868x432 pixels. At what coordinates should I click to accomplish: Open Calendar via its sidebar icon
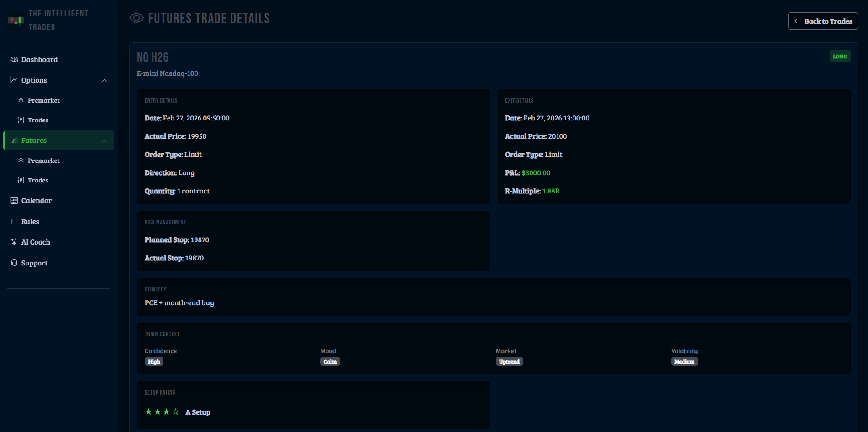point(14,200)
